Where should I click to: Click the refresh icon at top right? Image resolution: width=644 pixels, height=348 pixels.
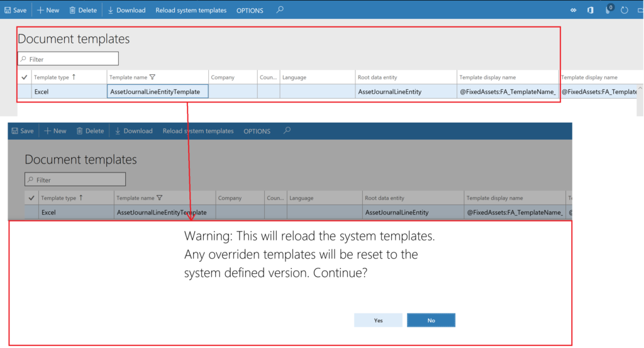[625, 10]
